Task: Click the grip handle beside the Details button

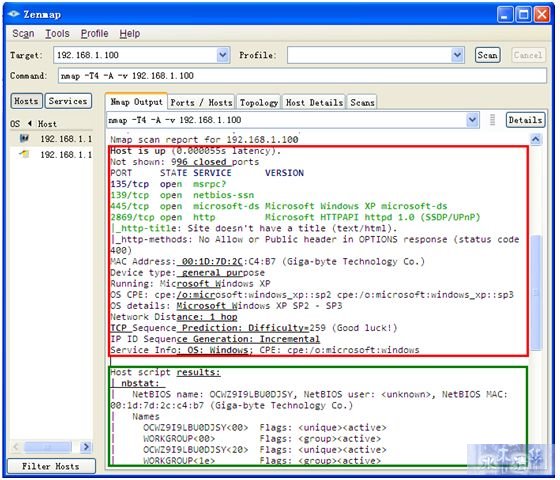Action: [x=492, y=120]
